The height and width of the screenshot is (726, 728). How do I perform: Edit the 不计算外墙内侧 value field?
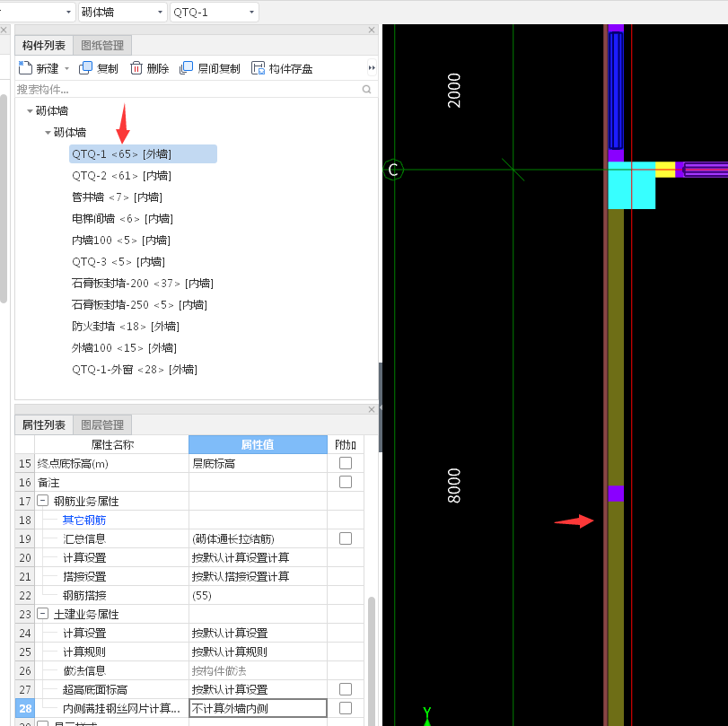tap(258, 708)
